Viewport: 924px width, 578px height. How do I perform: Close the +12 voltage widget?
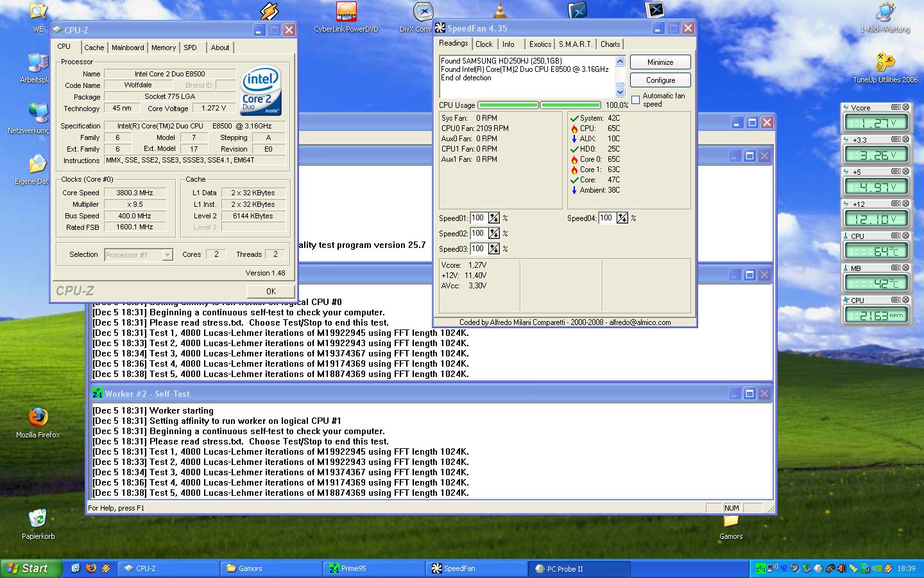click(x=905, y=204)
